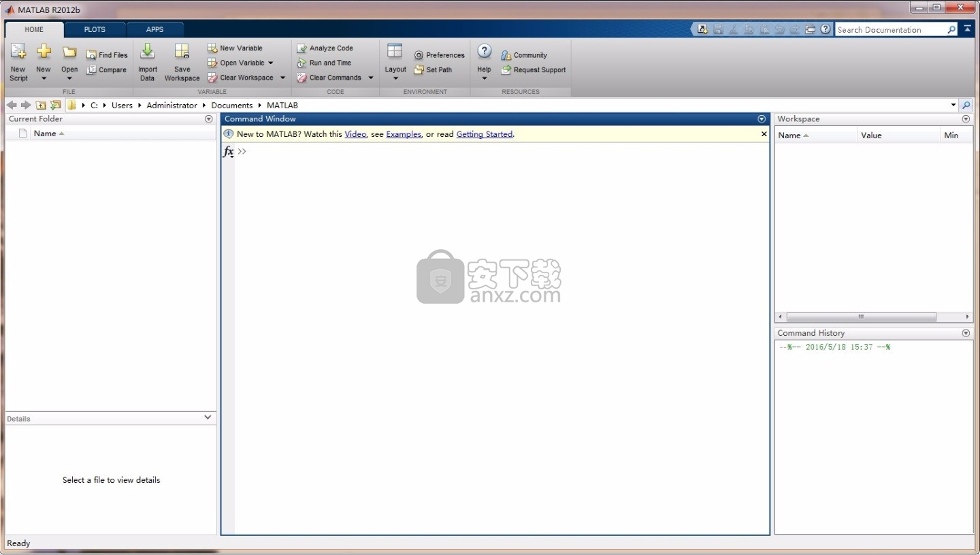The width and height of the screenshot is (980, 555).
Task: Switch to the APPS tab
Action: click(154, 29)
